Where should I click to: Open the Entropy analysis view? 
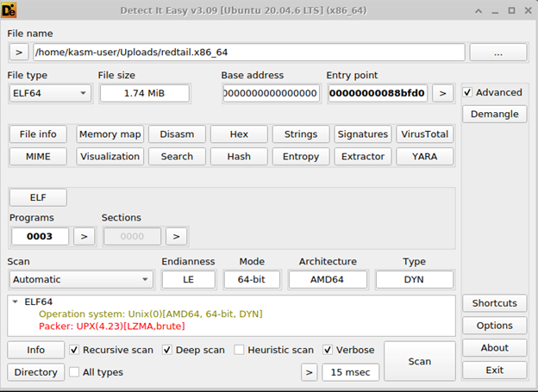pyautogui.click(x=301, y=157)
